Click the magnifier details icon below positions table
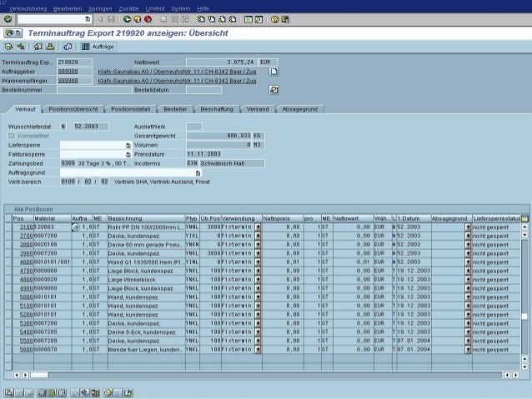The width and height of the screenshot is (532, 399). tap(8, 391)
